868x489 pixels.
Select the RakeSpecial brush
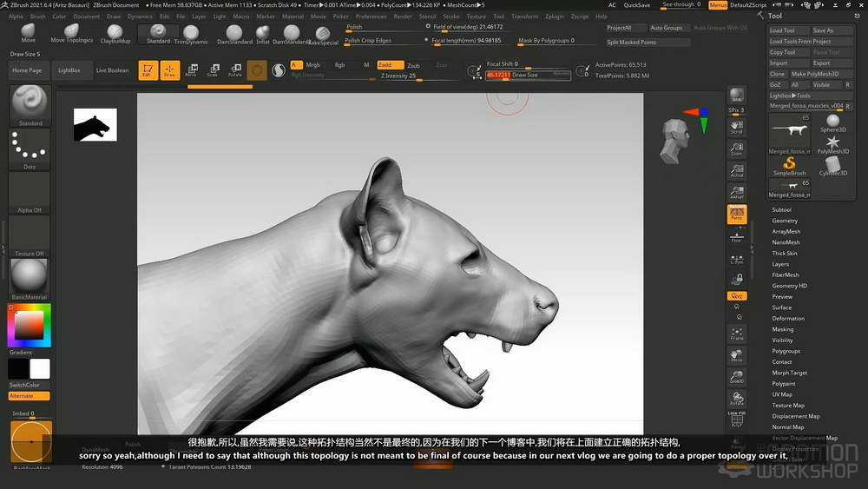(x=323, y=35)
